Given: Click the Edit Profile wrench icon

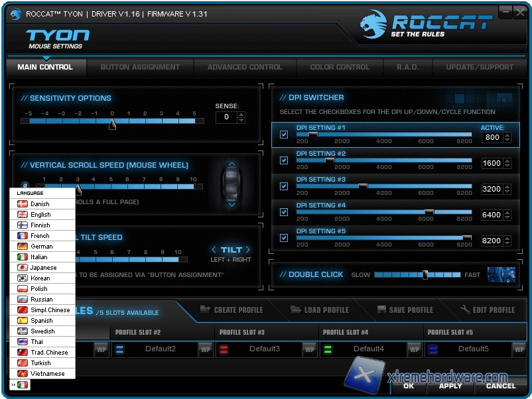Looking at the screenshot, I should (465, 310).
